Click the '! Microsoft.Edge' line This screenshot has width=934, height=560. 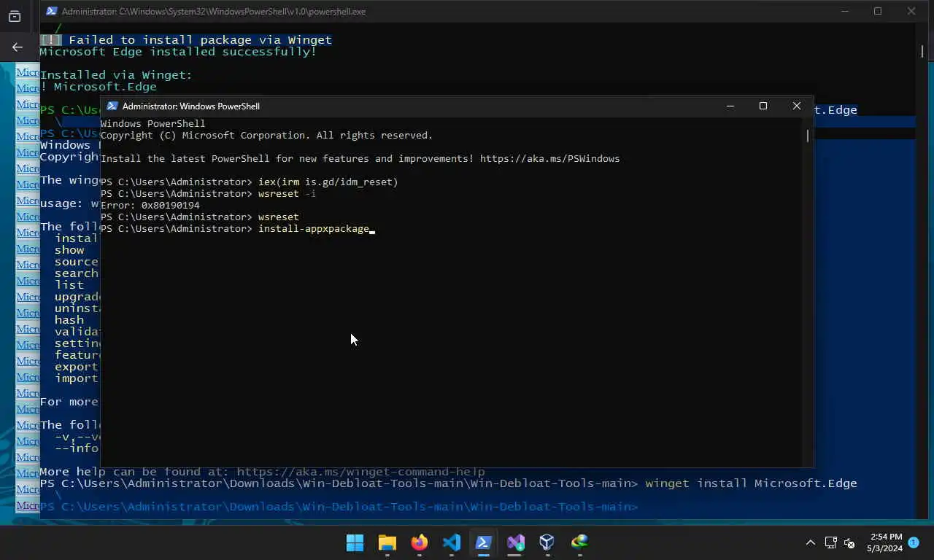(99, 87)
